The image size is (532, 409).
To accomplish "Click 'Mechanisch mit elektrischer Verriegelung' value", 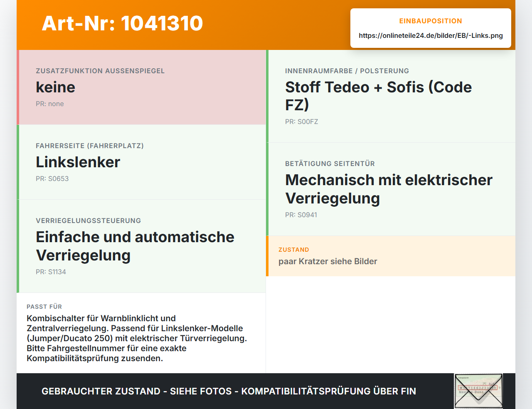I will 389,189.
